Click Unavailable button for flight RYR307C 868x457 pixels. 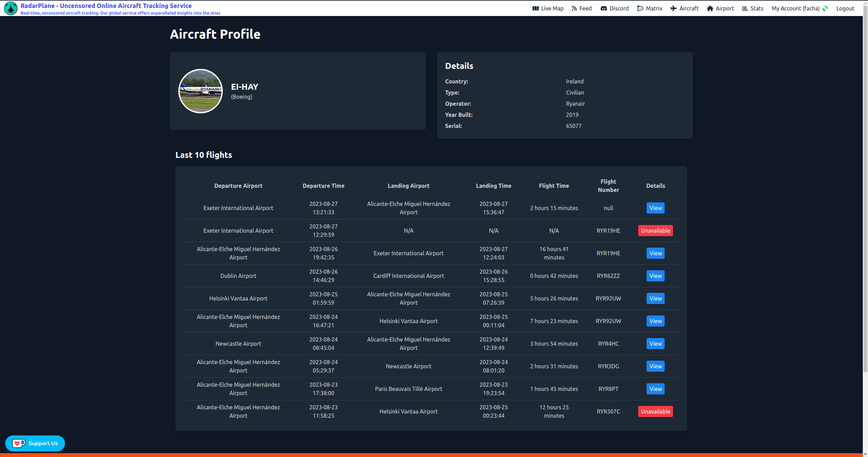[x=655, y=411]
